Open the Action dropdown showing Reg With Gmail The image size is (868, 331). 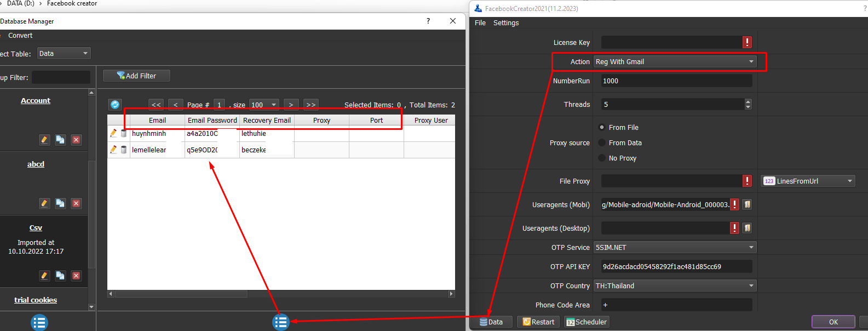pos(675,61)
